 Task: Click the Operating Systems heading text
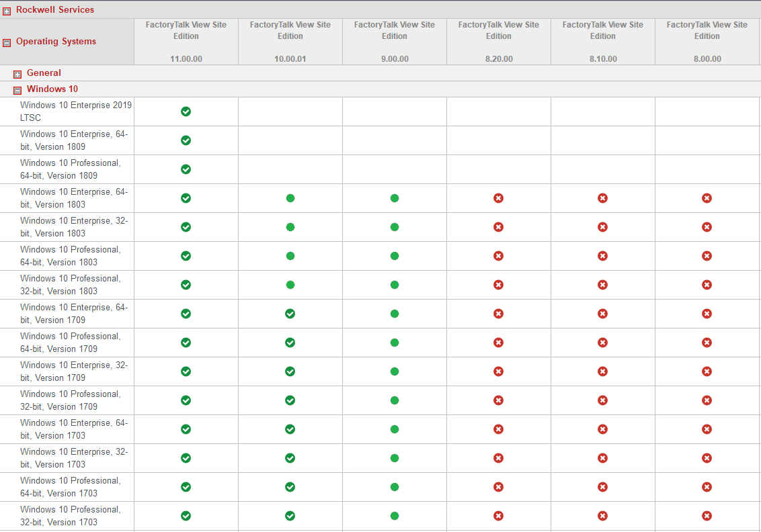point(56,41)
